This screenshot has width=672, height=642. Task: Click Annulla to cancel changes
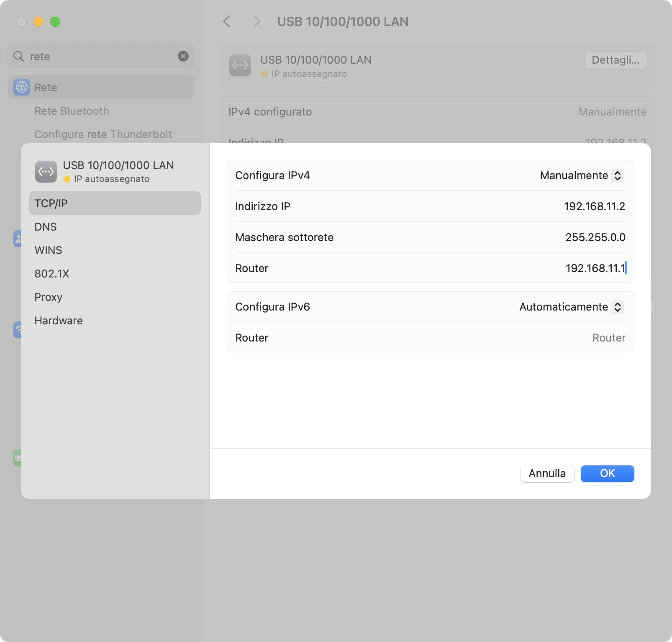click(x=547, y=473)
